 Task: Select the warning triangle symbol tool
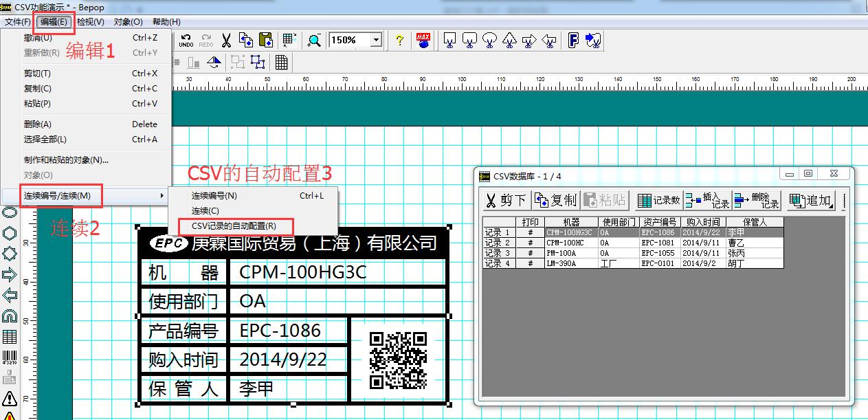[x=10, y=398]
